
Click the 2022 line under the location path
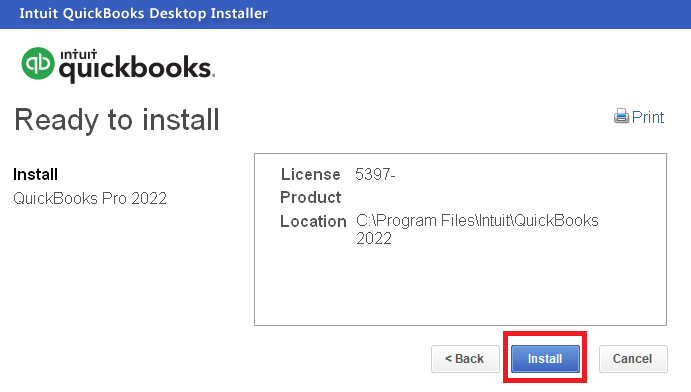[374, 239]
